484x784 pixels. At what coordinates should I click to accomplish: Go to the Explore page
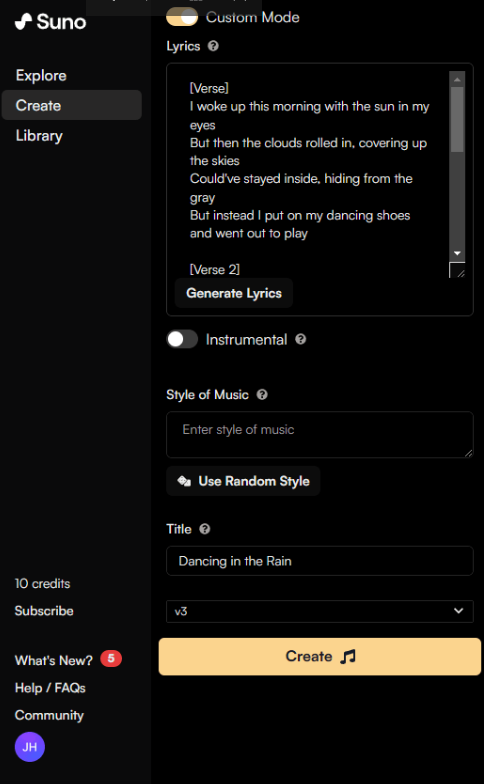pyautogui.click(x=41, y=76)
